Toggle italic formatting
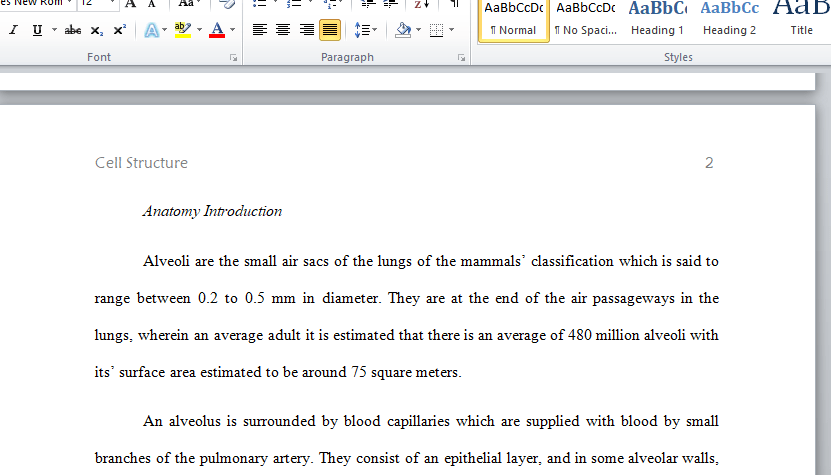 [13, 30]
